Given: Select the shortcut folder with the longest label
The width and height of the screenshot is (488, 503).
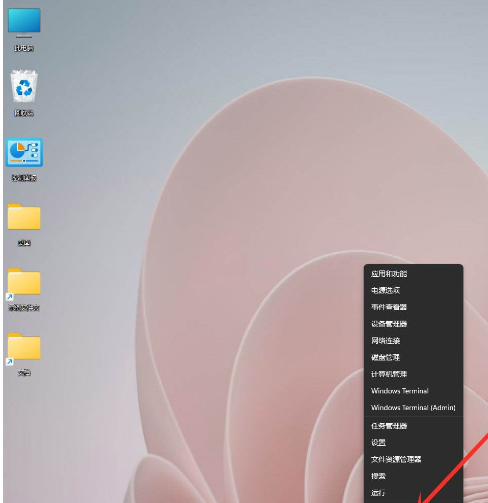Looking at the screenshot, I should click(24, 289).
